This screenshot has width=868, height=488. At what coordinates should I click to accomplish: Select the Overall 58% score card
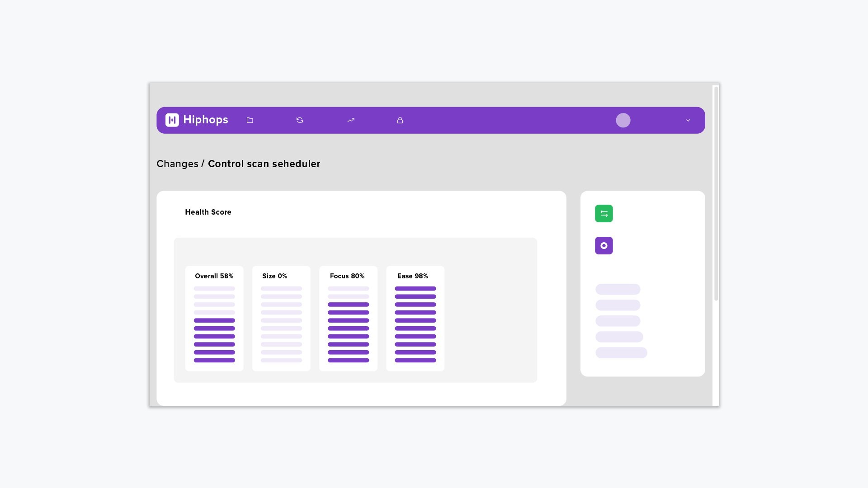click(x=214, y=319)
